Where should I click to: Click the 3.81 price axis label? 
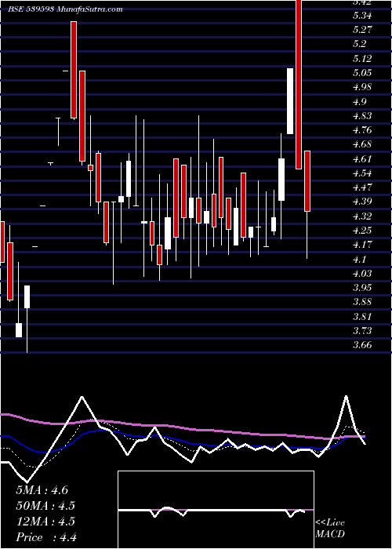(362, 317)
